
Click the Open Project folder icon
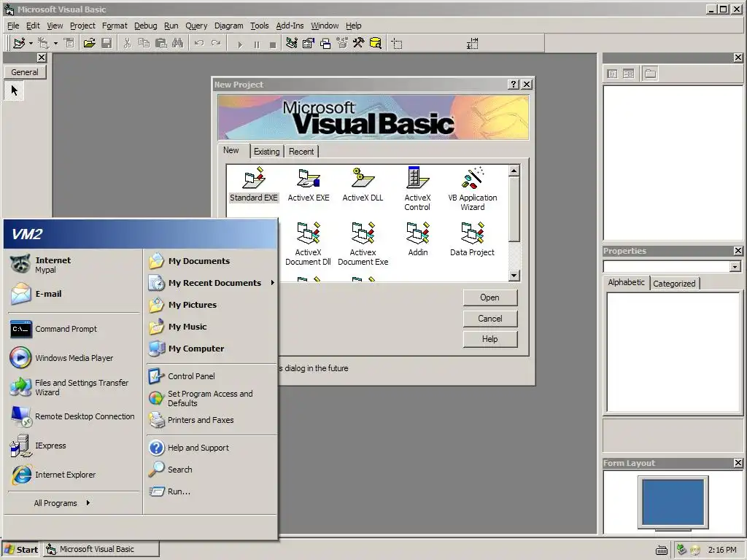(89, 43)
